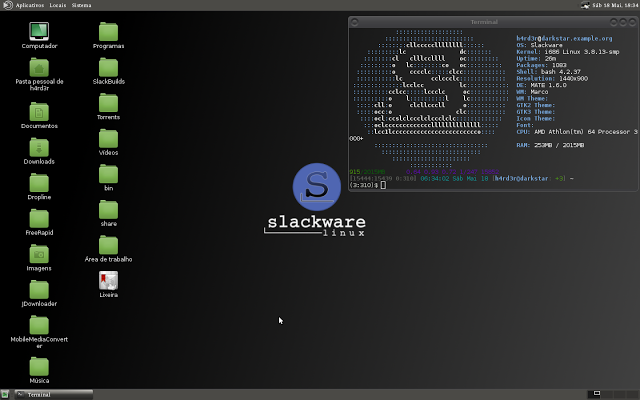Click the 'RAM: 253MB / 2015MB' line
Screen dimensions: 640x400
[550, 145]
